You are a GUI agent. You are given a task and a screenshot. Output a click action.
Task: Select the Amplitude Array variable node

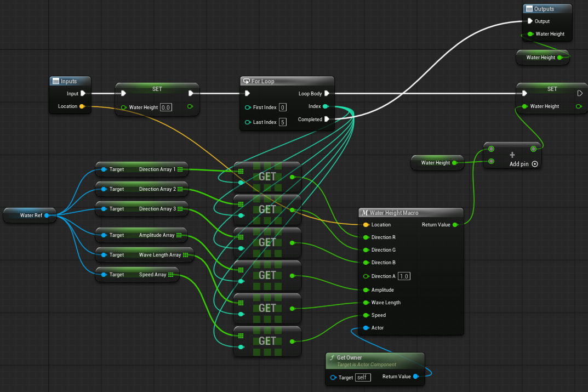141,235
